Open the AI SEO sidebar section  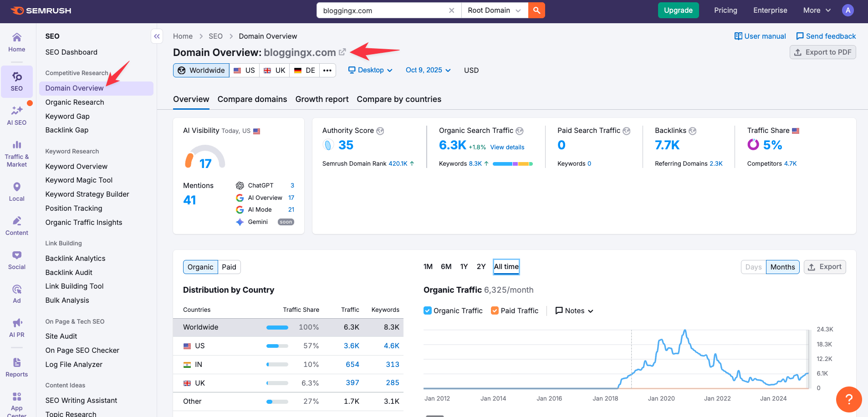pos(17,115)
